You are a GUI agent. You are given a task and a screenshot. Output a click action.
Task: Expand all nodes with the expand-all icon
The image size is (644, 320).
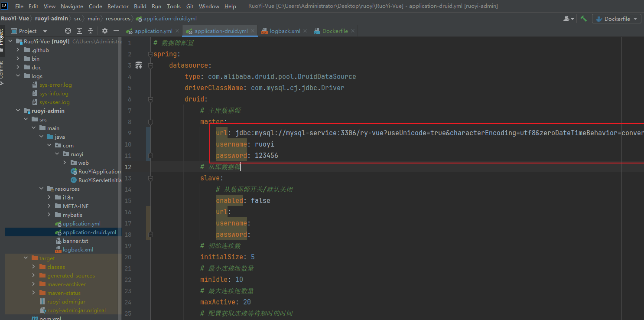[79, 31]
